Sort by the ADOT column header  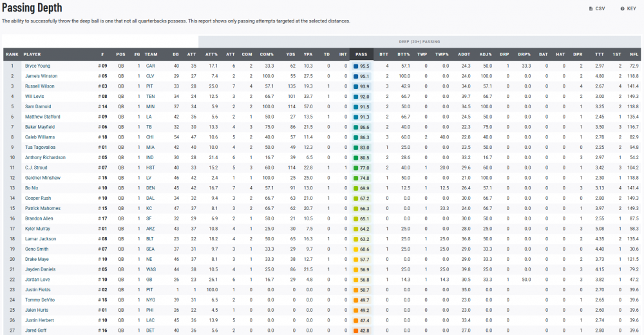[464, 55]
